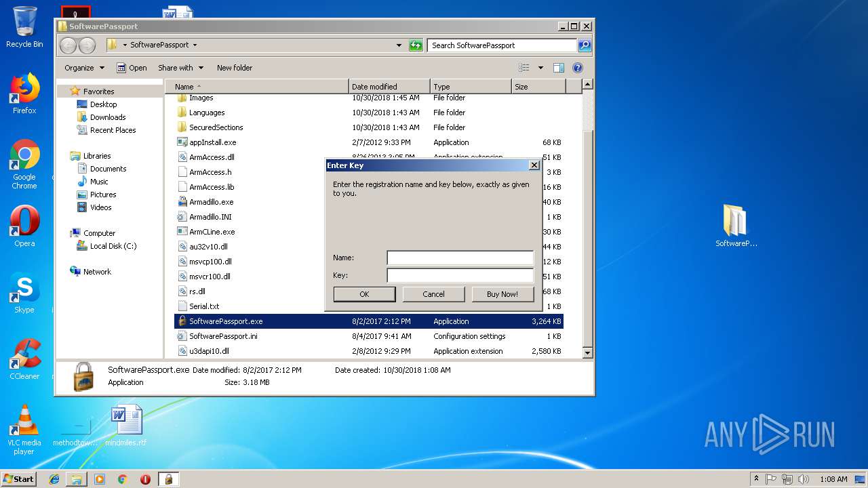This screenshot has height=488, width=868.
Task: Click the Search SoftwarePassport box
Action: [502, 45]
